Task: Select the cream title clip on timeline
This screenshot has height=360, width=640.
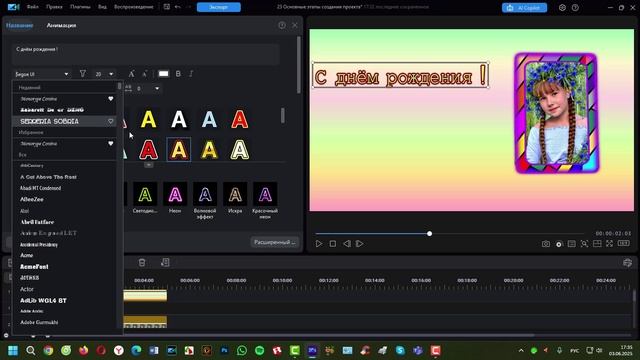Action: click(x=145, y=295)
